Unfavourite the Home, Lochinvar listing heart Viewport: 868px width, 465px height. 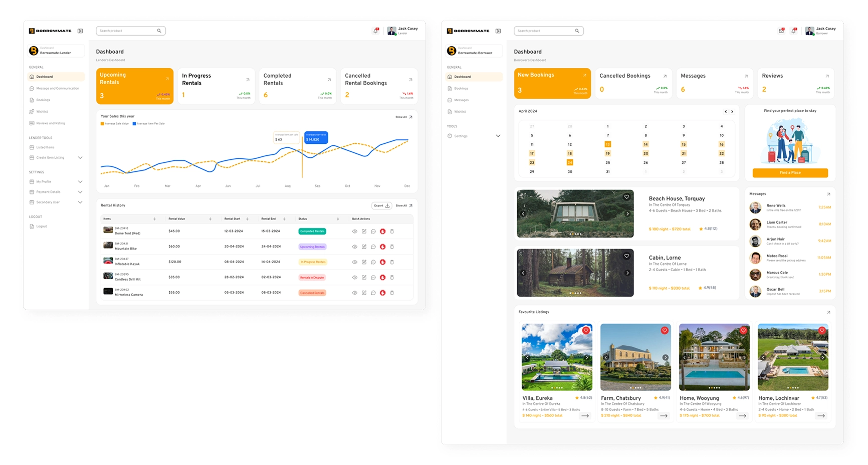(822, 330)
